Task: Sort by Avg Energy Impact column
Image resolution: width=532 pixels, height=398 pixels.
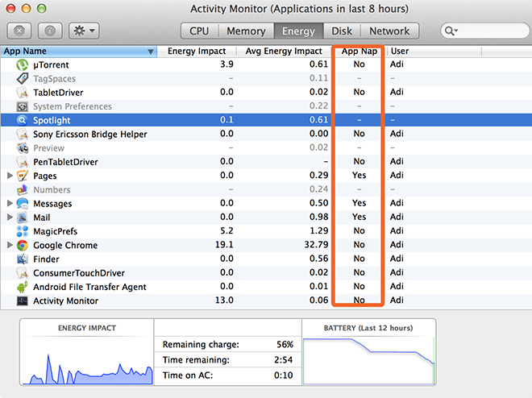Action: click(x=284, y=52)
